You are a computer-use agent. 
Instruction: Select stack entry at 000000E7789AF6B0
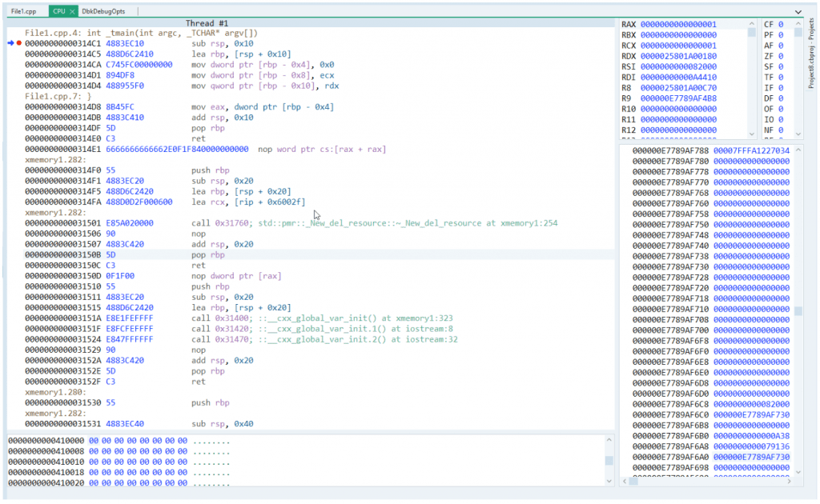tap(710, 435)
